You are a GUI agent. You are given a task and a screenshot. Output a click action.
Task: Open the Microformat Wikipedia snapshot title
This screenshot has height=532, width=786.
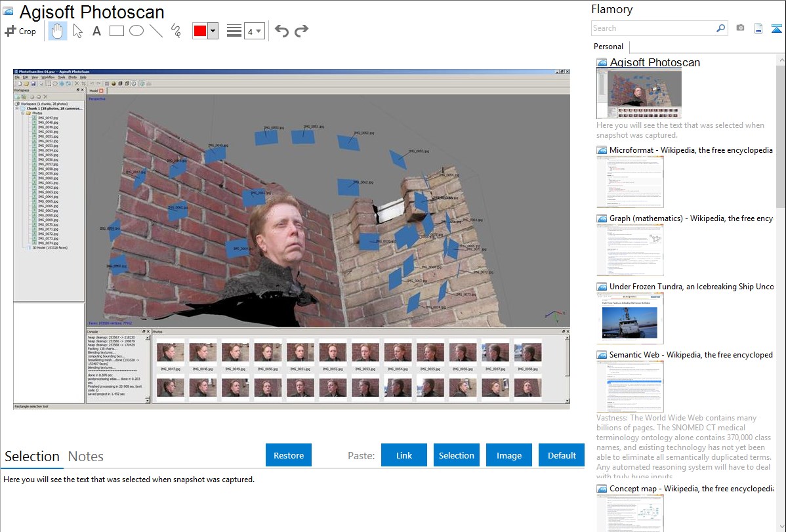(x=691, y=150)
